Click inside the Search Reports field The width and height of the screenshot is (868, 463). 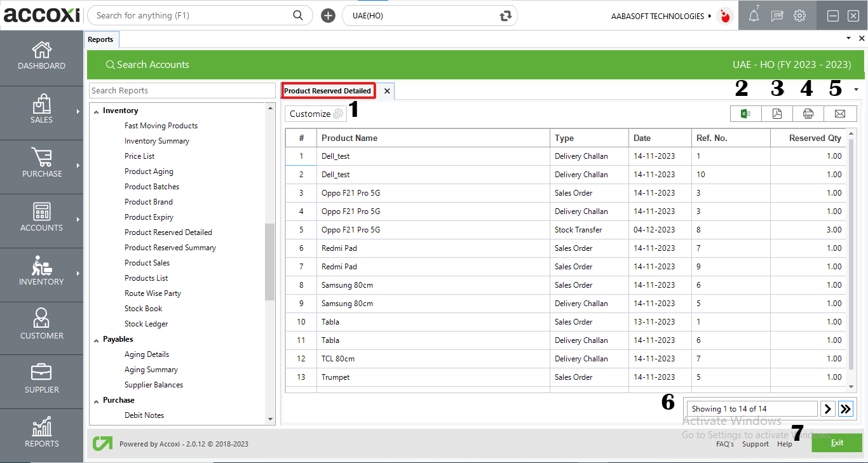(182, 90)
